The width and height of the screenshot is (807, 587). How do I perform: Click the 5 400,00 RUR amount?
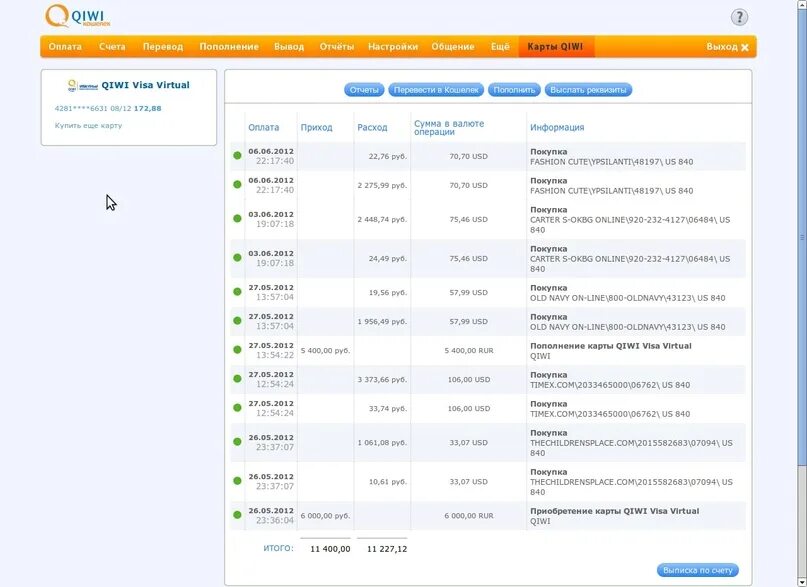[469, 350]
